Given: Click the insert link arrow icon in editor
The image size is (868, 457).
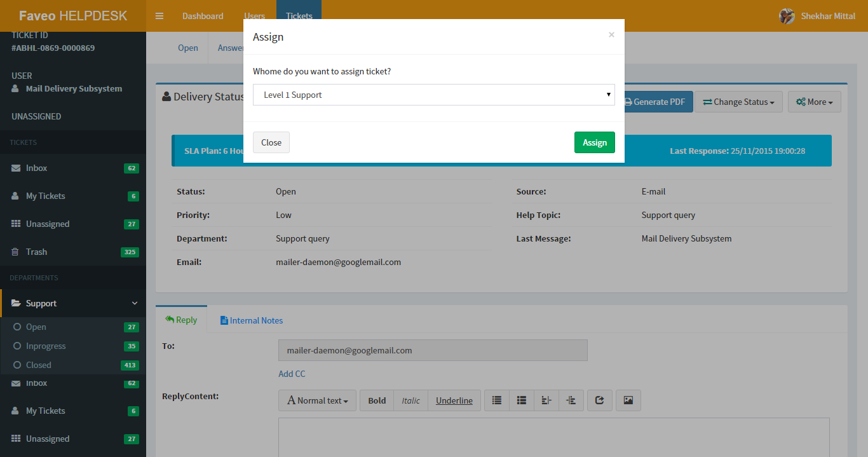Looking at the screenshot, I should click(599, 400).
